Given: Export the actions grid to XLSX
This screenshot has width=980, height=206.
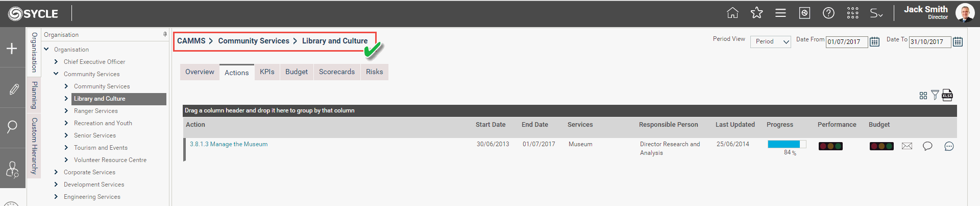Looking at the screenshot, I should coord(947,95).
